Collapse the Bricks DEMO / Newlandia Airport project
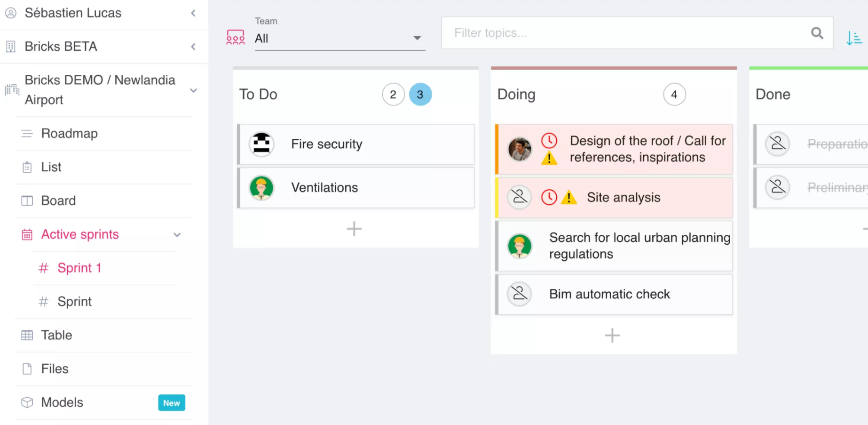The image size is (868, 425). pos(193,90)
